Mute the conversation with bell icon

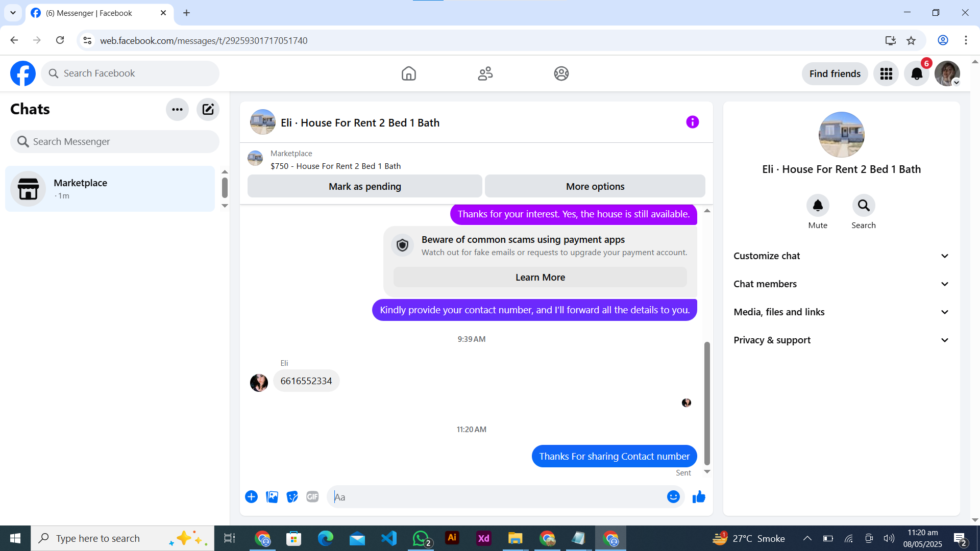point(818,206)
